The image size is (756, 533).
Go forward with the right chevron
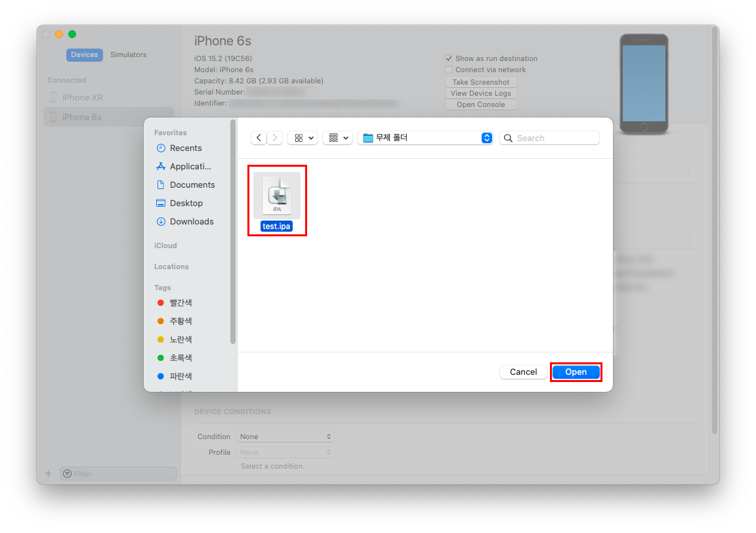(x=275, y=138)
